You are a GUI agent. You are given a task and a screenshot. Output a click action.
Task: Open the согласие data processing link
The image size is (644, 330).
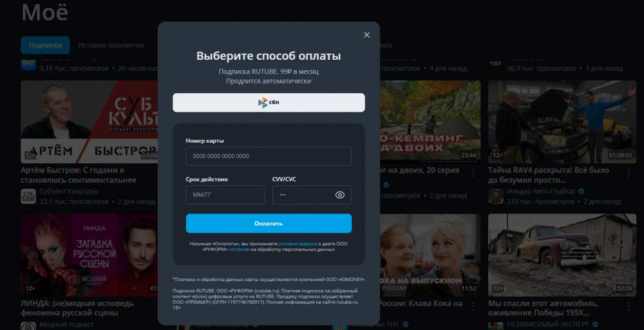point(238,250)
